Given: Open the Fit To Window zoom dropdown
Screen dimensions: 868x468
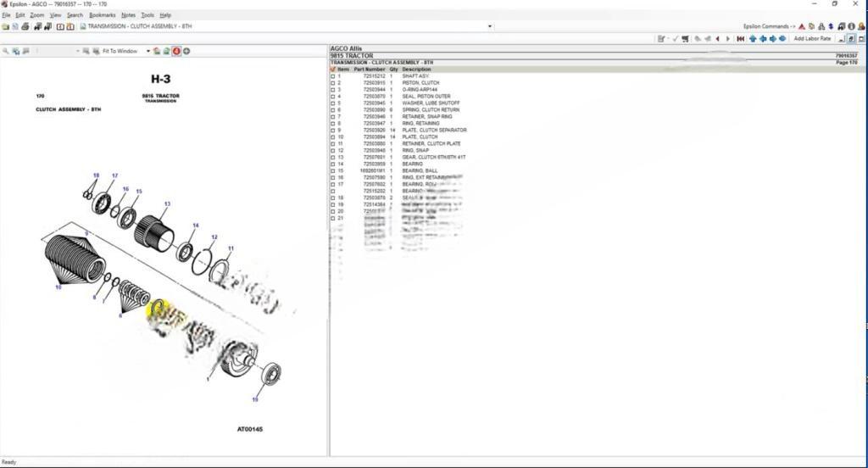Looking at the screenshot, I should [x=145, y=51].
